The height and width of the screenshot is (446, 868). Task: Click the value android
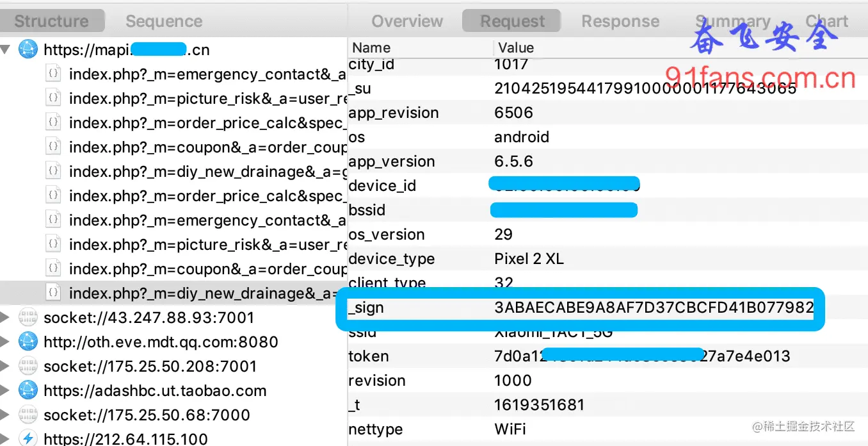pyautogui.click(x=522, y=137)
